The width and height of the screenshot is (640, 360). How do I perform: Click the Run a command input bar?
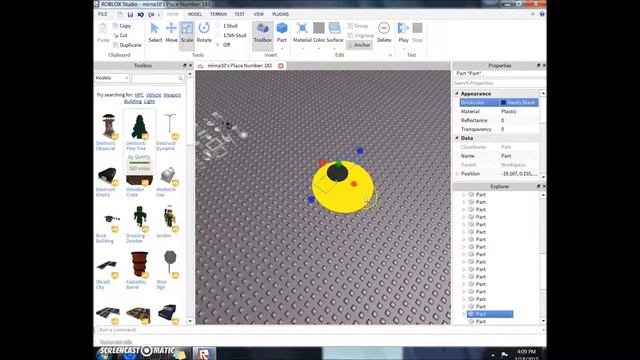(320, 330)
